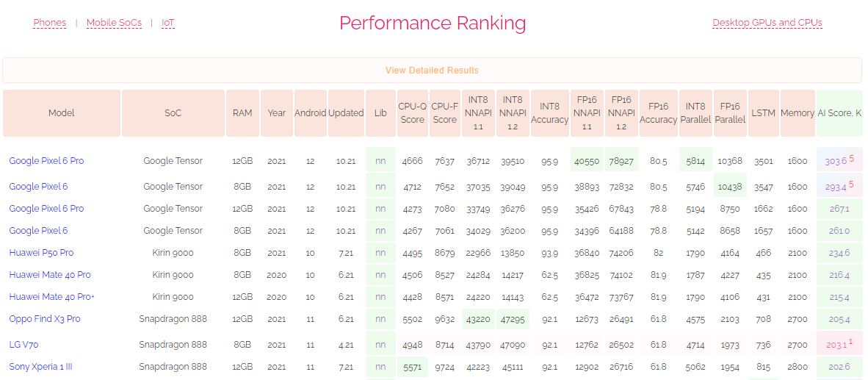This screenshot has width=868, height=380.
Task: Click the Memory column header
Action: 798,113
